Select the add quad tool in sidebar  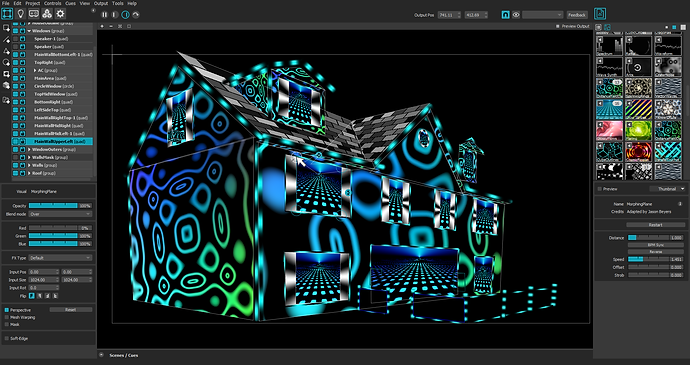pos(6,28)
